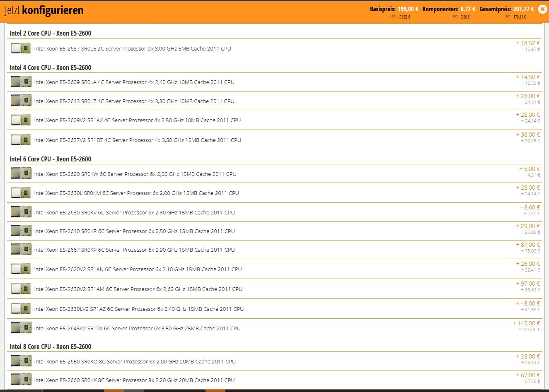This screenshot has width=549, height=392.
Task: Select Intel Xeon E5-2609 SR0LA 4C processor
Action: (x=134, y=82)
